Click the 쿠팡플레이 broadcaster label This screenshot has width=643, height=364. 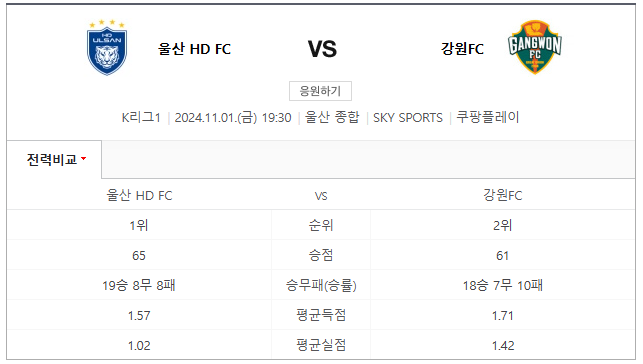488,118
